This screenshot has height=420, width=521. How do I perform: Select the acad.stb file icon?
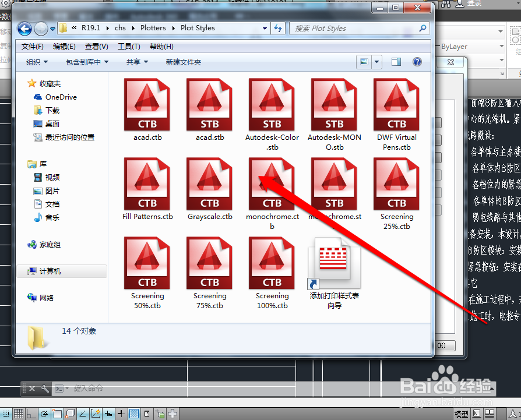[x=209, y=104]
